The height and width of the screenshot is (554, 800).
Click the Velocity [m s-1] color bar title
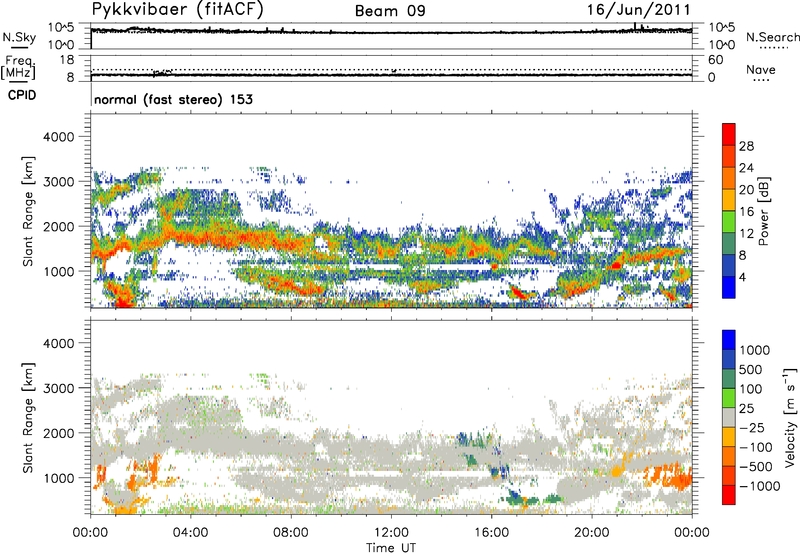point(790,417)
